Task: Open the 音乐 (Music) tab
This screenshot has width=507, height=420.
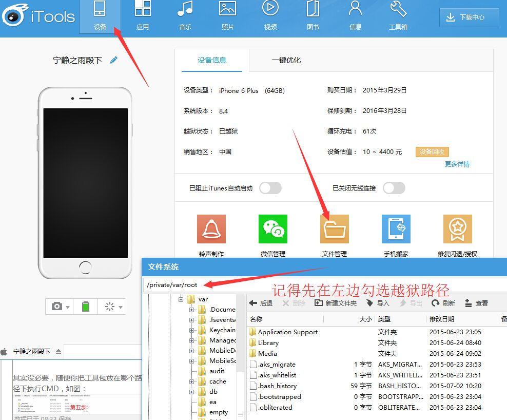Action: pyautogui.click(x=185, y=16)
